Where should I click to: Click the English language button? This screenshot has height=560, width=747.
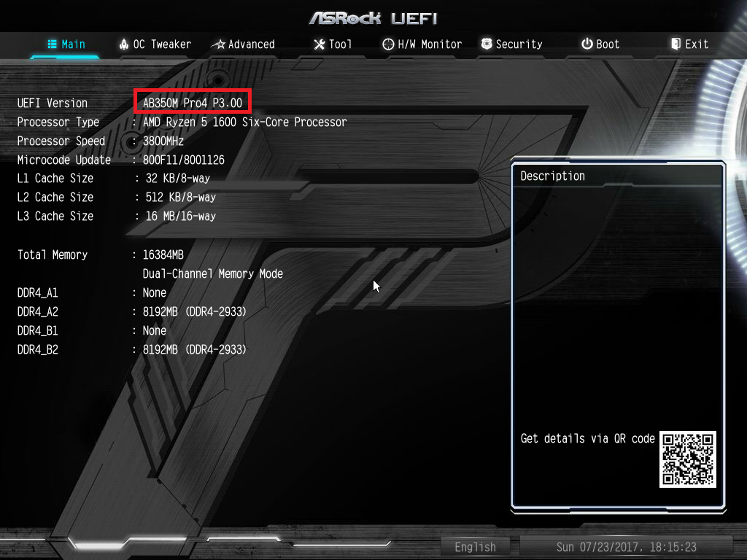click(476, 547)
